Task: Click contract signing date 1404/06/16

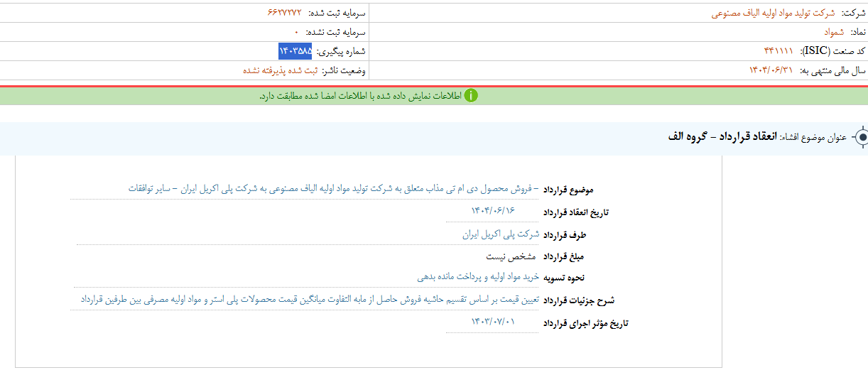Action: point(492,211)
